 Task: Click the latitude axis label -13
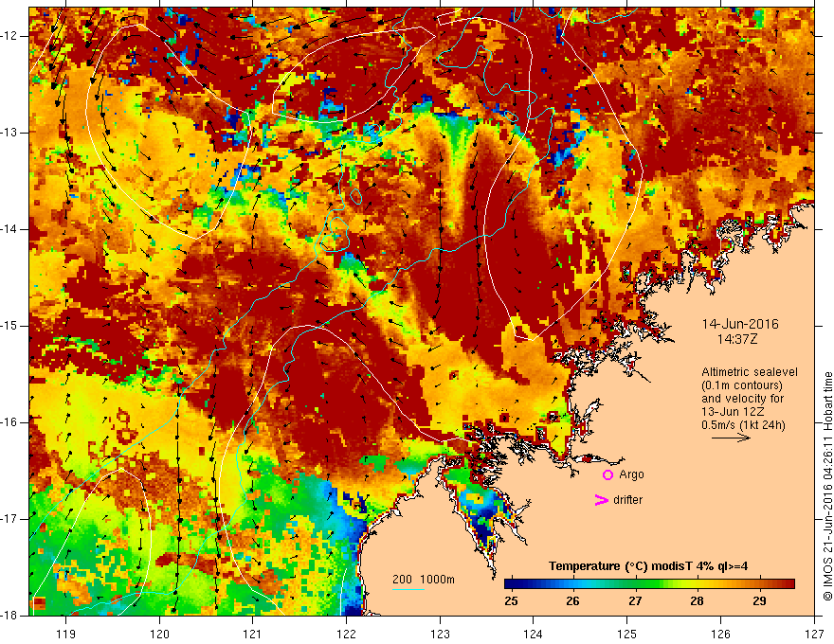point(10,133)
